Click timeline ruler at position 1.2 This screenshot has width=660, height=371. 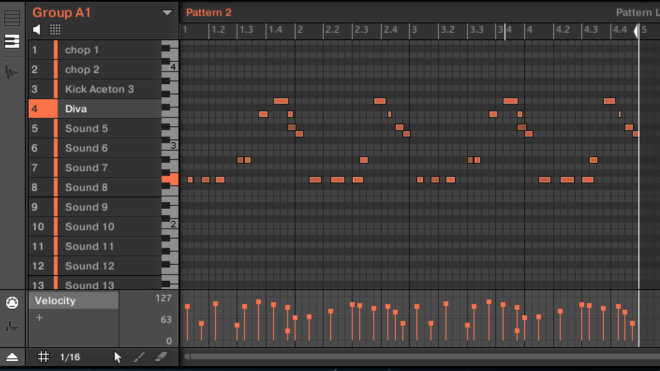coord(218,30)
